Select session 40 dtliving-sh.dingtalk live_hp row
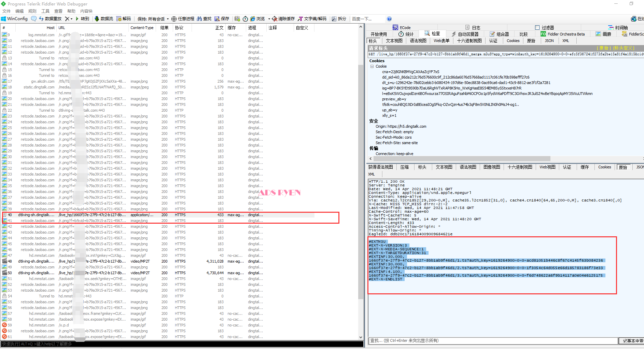 [158, 215]
